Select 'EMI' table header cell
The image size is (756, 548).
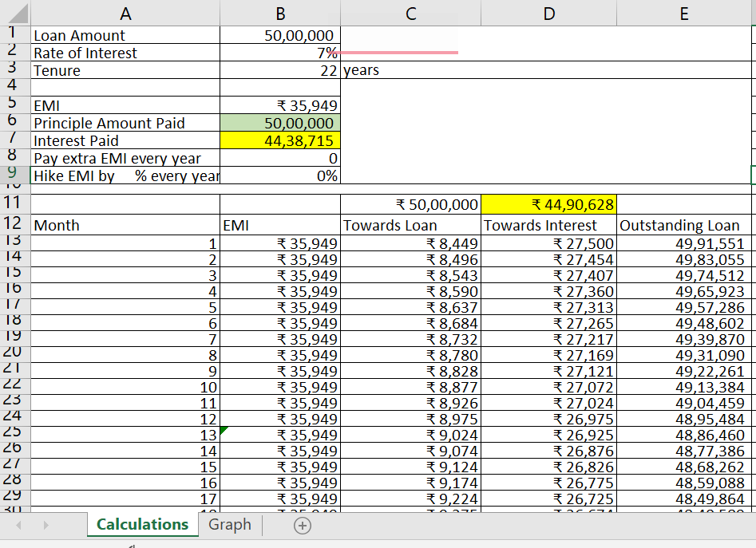280,225
